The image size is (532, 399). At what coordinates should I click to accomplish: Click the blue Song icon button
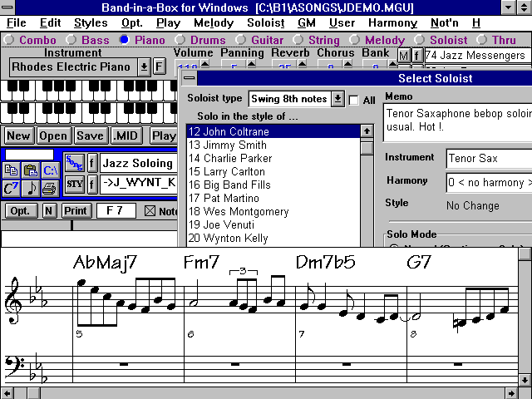[x=74, y=163]
